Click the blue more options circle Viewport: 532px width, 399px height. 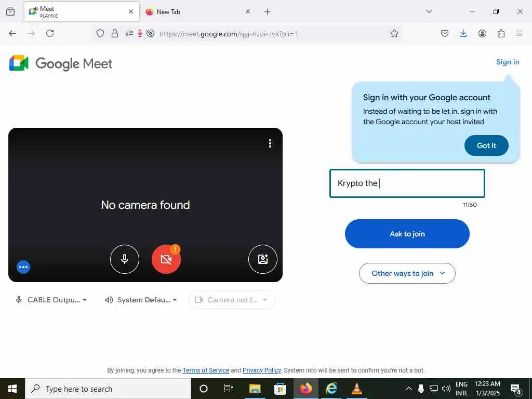[23, 267]
